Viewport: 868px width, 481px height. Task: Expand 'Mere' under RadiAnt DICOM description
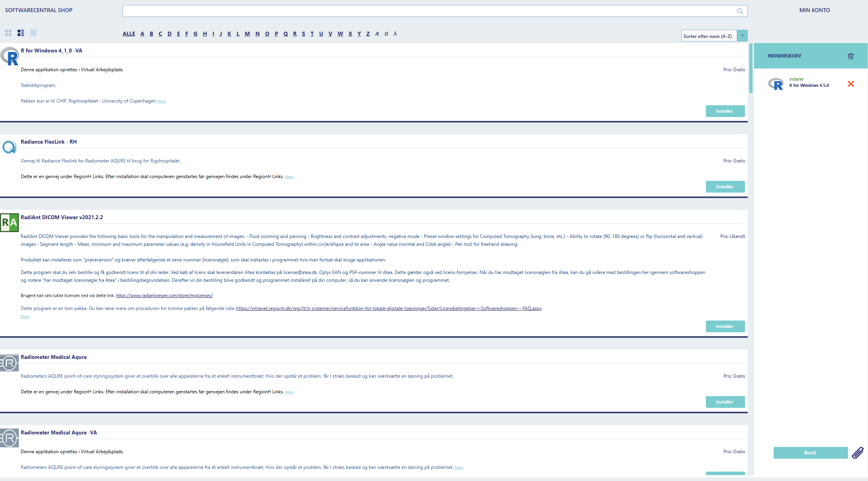(x=25, y=317)
